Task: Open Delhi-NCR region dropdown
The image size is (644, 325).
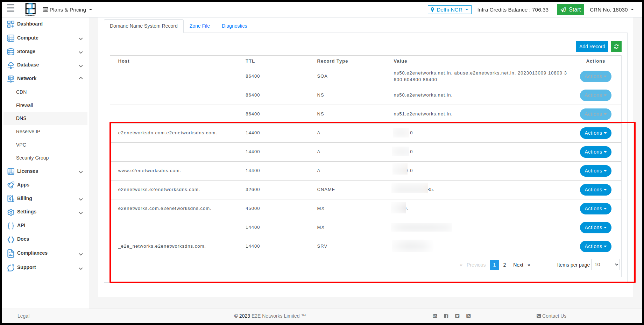Action: (x=450, y=10)
